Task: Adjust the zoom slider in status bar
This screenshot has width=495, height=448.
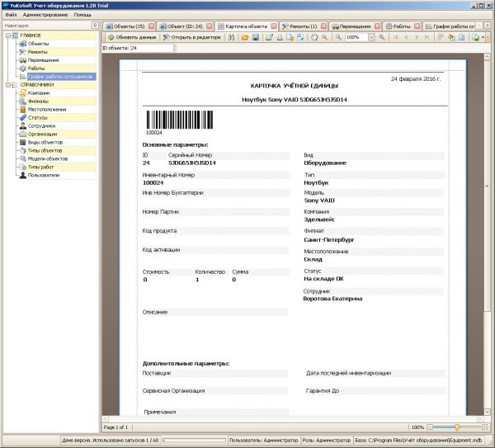Action: click(x=456, y=427)
